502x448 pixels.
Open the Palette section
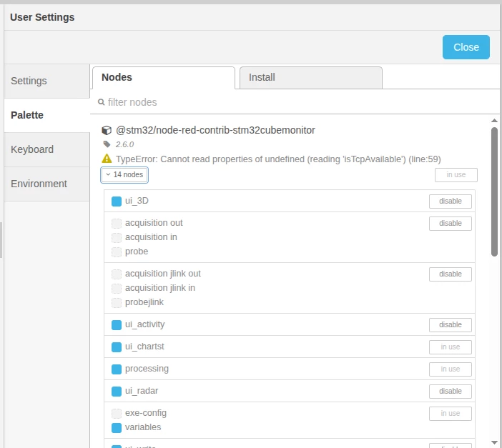pyautogui.click(x=47, y=115)
